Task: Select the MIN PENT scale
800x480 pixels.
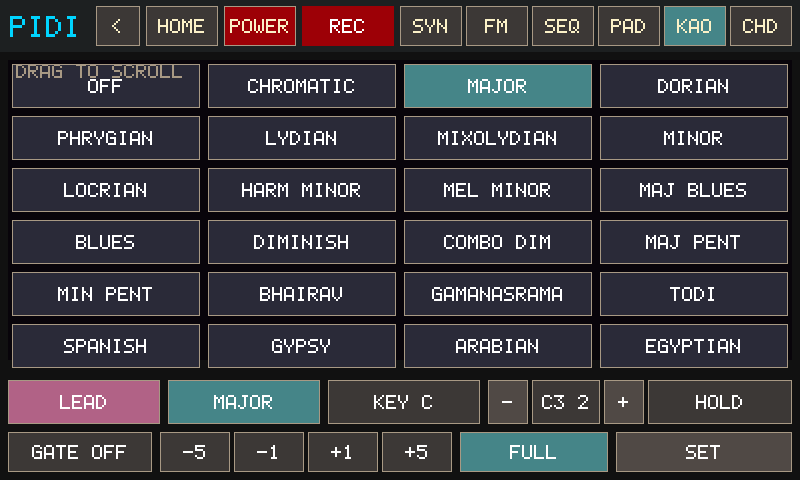Action: coord(106,294)
